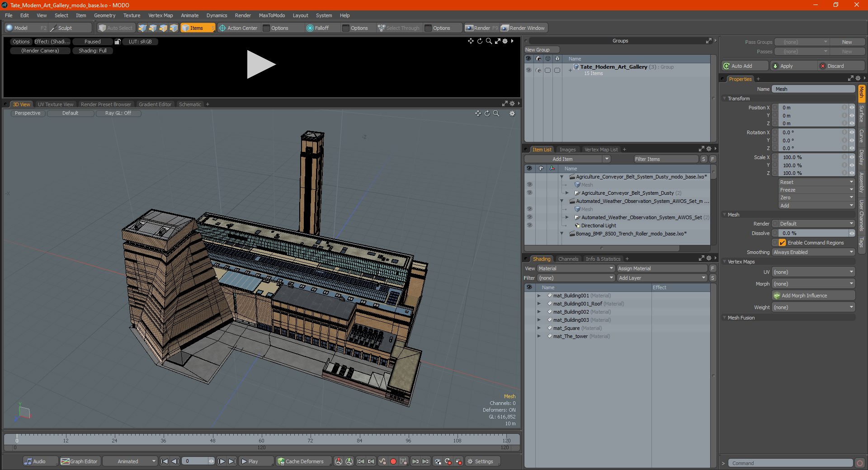Step to next frame
The image size is (868, 470).
[221, 461]
